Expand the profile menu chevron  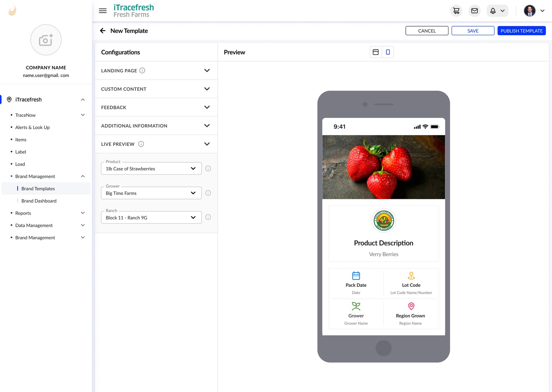click(542, 11)
